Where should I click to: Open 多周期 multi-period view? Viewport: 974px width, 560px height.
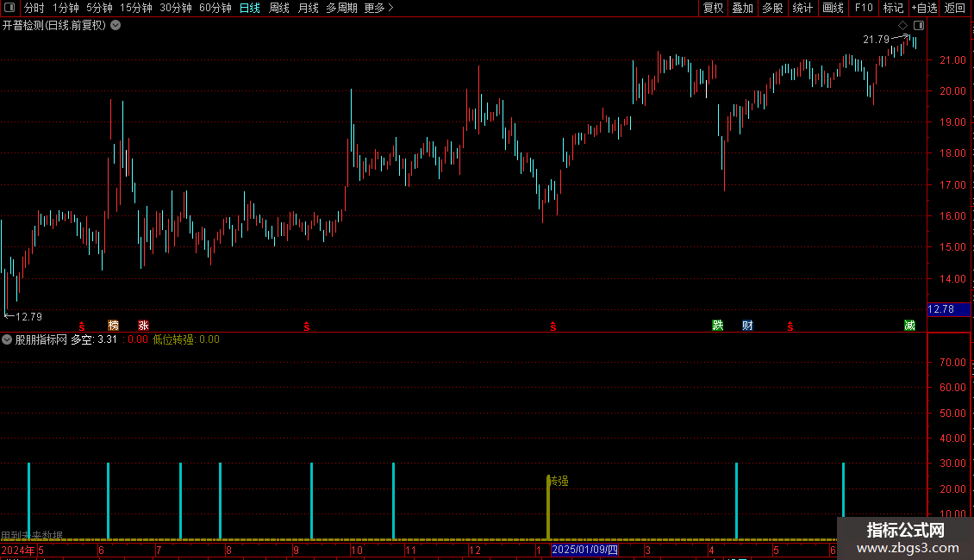[341, 8]
